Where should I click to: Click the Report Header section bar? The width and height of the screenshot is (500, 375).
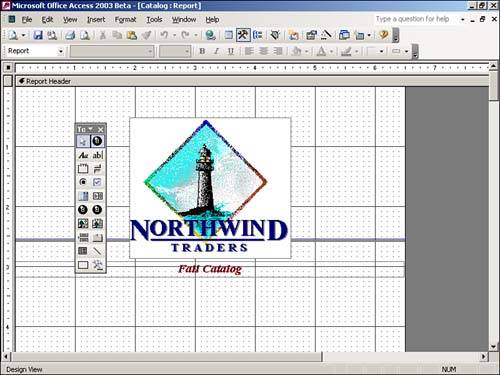pos(252,81)
